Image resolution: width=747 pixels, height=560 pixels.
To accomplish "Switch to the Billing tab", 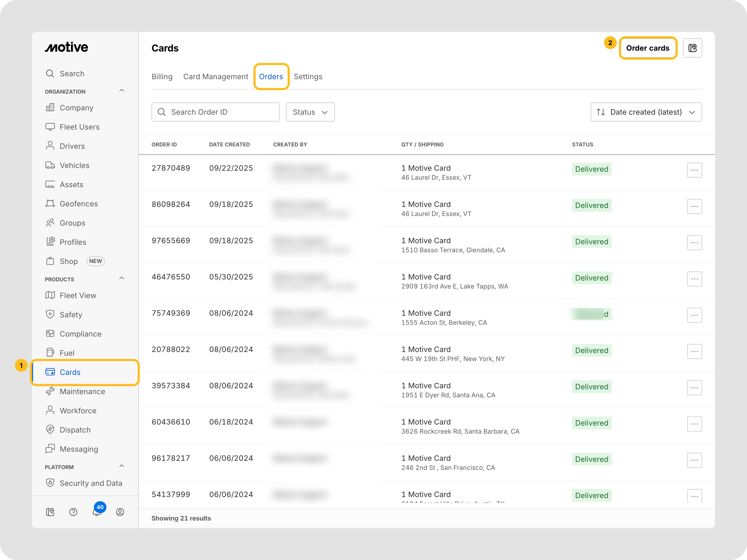I will pyautogui.click(x=162, y=77).
